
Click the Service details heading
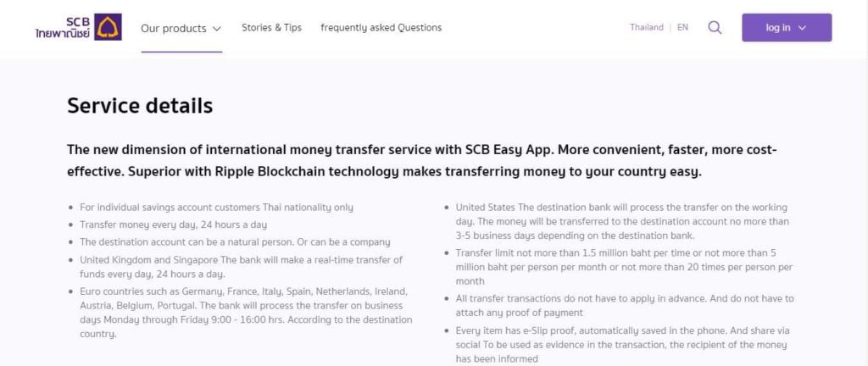pyautogui.click(x=140, y=106)
